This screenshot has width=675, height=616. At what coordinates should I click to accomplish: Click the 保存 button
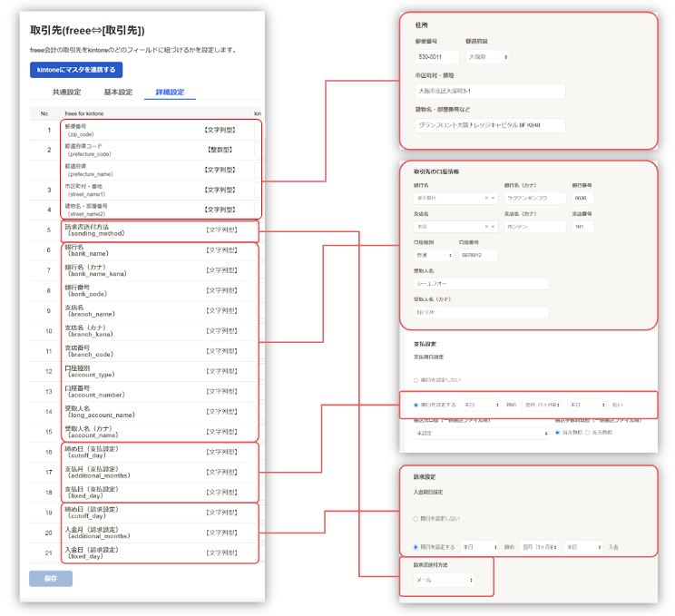click(51, 579)
